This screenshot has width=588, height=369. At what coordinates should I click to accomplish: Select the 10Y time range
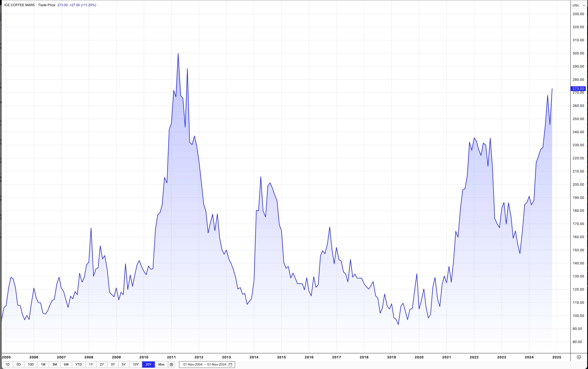(x=136, y=364)
